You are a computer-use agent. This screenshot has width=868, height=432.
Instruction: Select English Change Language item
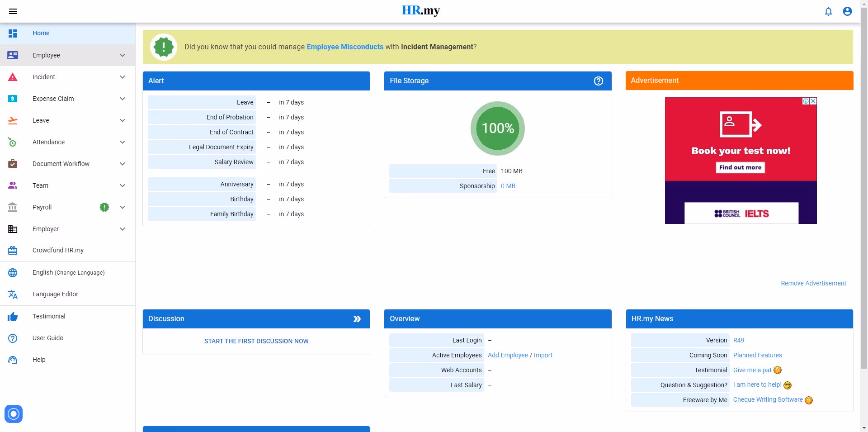coord(68,273)
